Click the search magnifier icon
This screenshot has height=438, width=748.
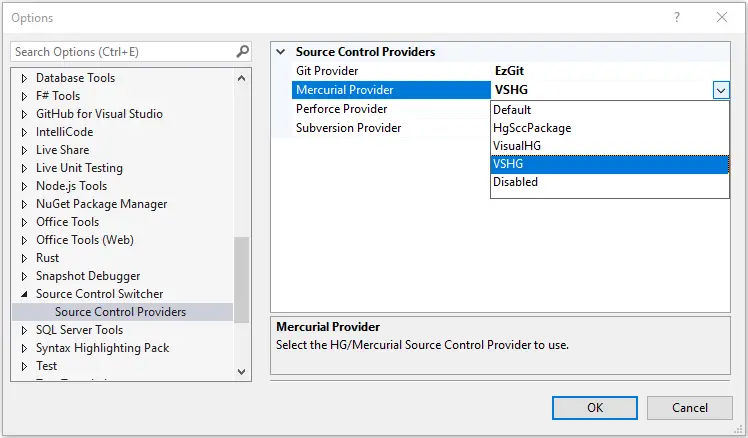[242, 51]
